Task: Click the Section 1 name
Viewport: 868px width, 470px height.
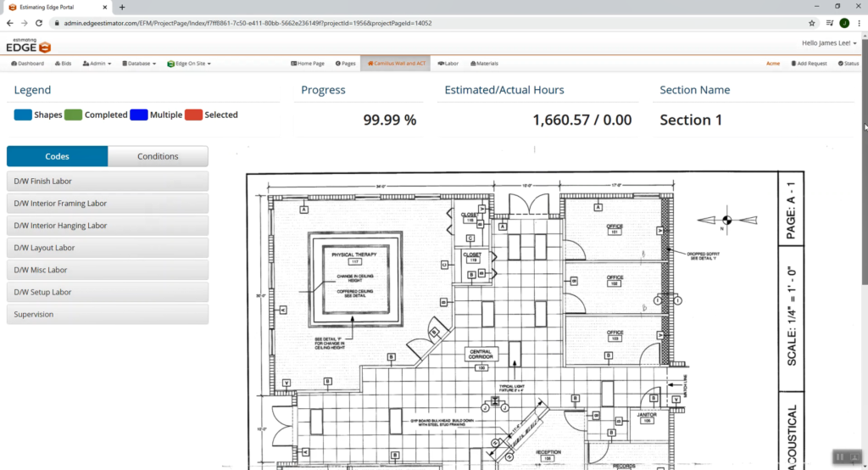Action: pos(691,120)
